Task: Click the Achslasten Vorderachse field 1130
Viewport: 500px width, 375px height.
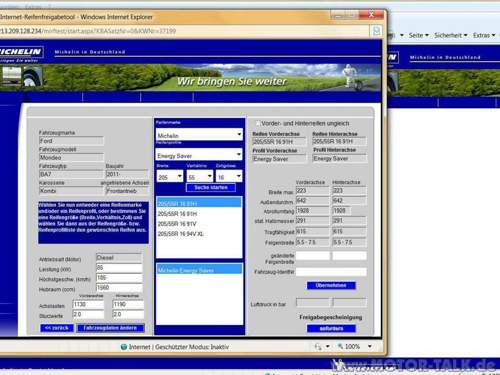Action: coord(88,304)
